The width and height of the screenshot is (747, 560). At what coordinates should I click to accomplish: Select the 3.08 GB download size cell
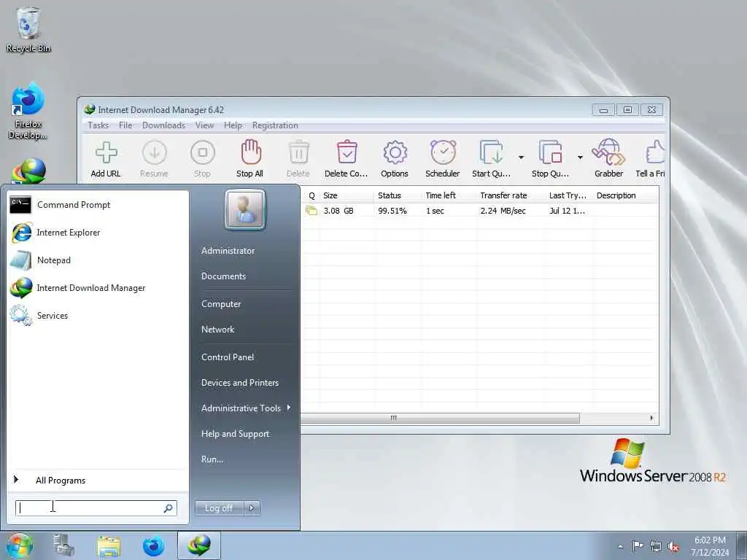point(338,211)
